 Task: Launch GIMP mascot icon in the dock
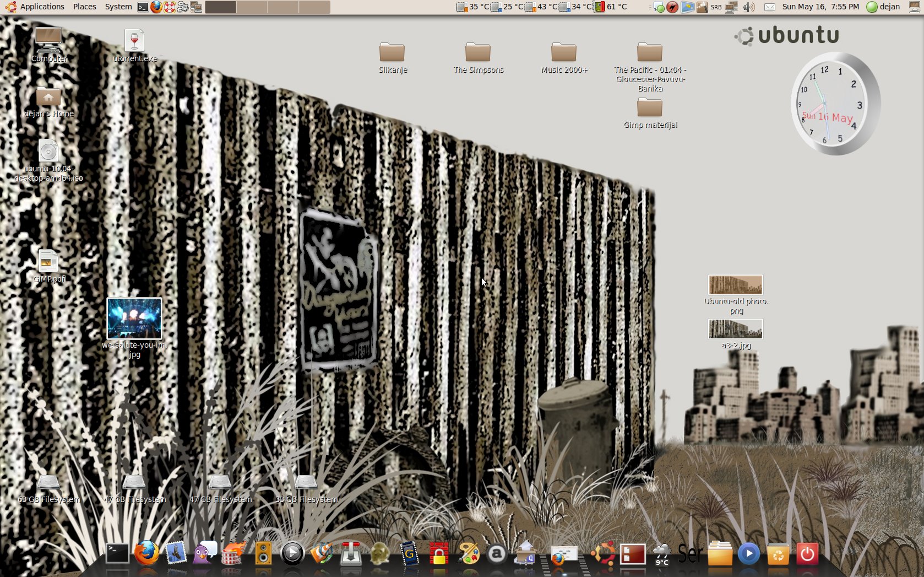380,553
